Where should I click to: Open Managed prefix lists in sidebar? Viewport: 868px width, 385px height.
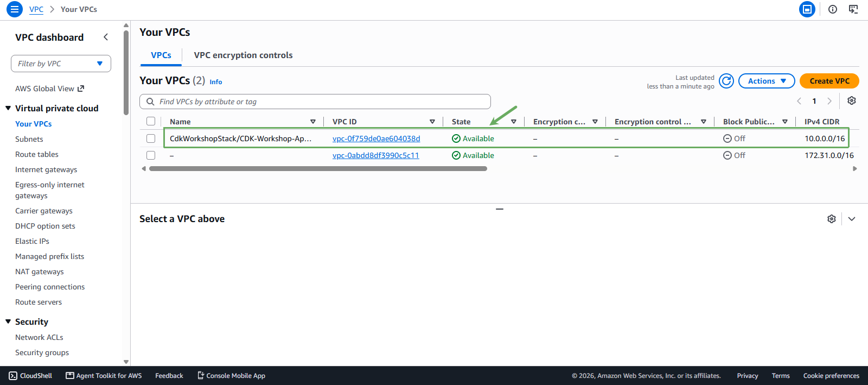pyautogui.click(x=50, y=256)
